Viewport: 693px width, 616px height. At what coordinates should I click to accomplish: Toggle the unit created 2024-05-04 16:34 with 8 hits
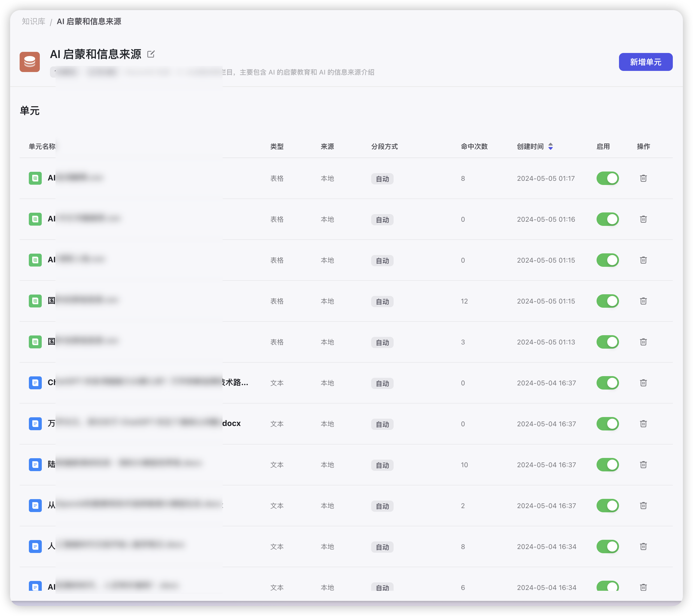pyautogui.click(x=607, y=546)
